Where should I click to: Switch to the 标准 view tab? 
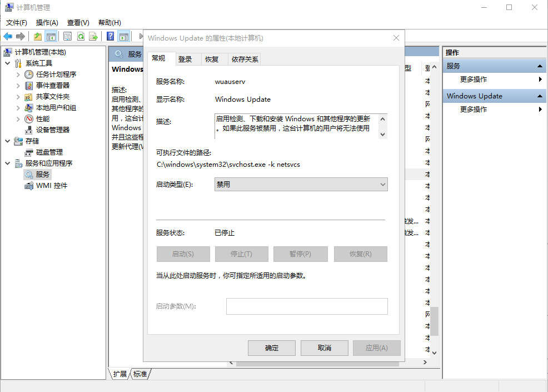tap(140, 374)
